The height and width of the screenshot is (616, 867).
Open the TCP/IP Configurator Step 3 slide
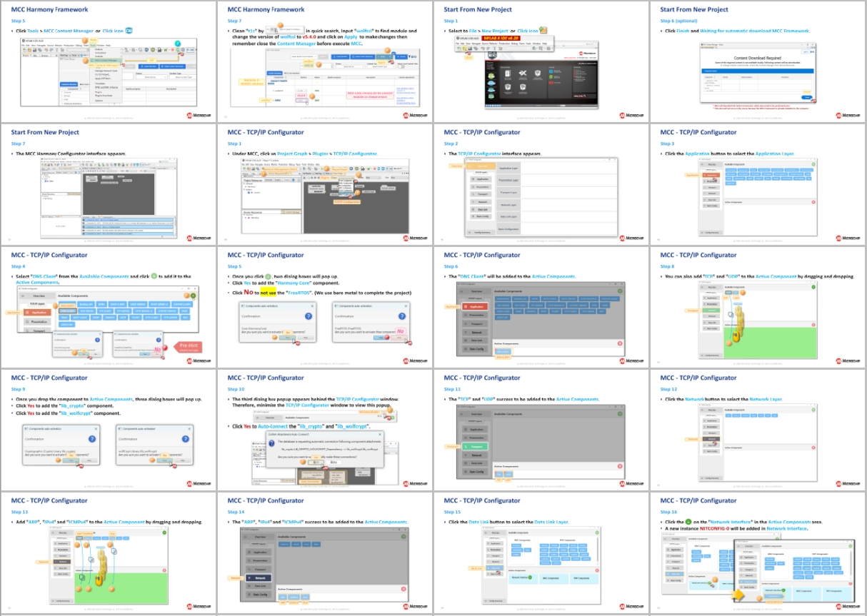pyautogui.click(x=758, y=184)
